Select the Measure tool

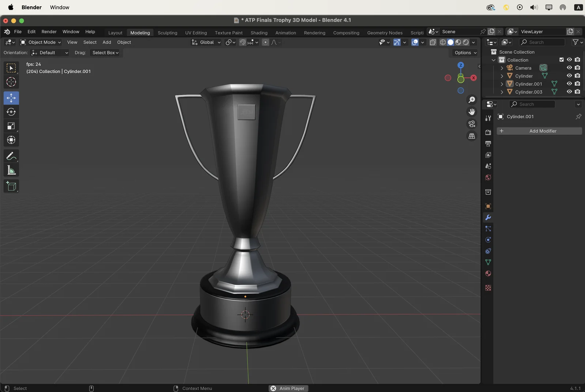pos(11,170)
